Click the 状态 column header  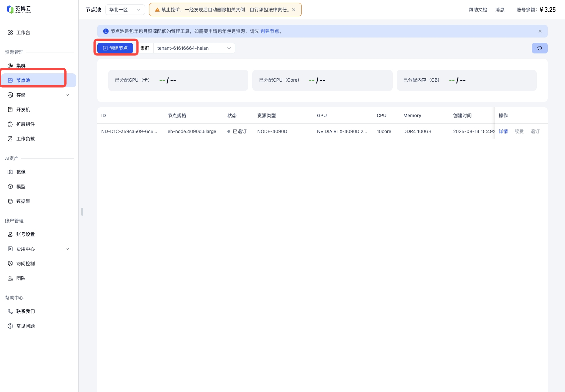(x=232, y=116)
